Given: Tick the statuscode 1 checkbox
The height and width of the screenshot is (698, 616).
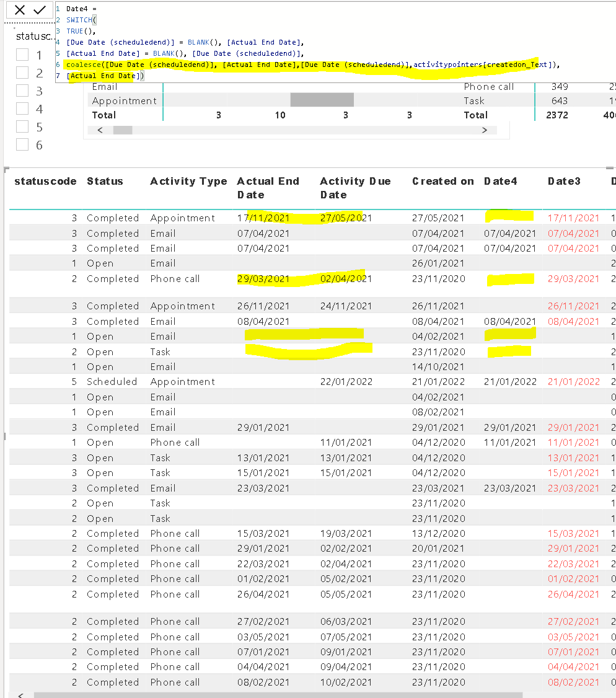Looking at the screenshot, I should pos(22,55).
